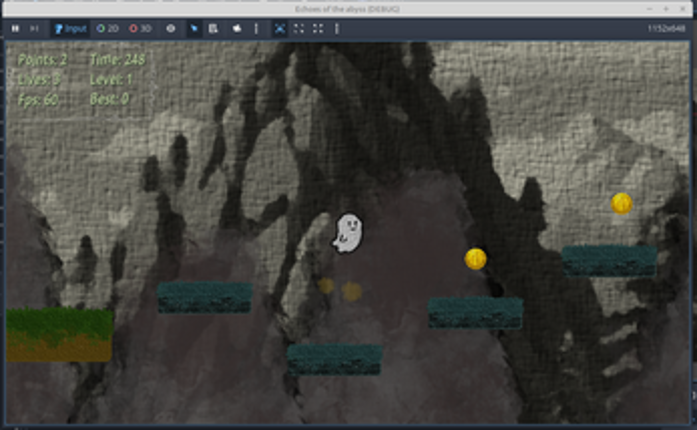
Task: Switch to 3D node selection mode
Action: coord(138,29)
